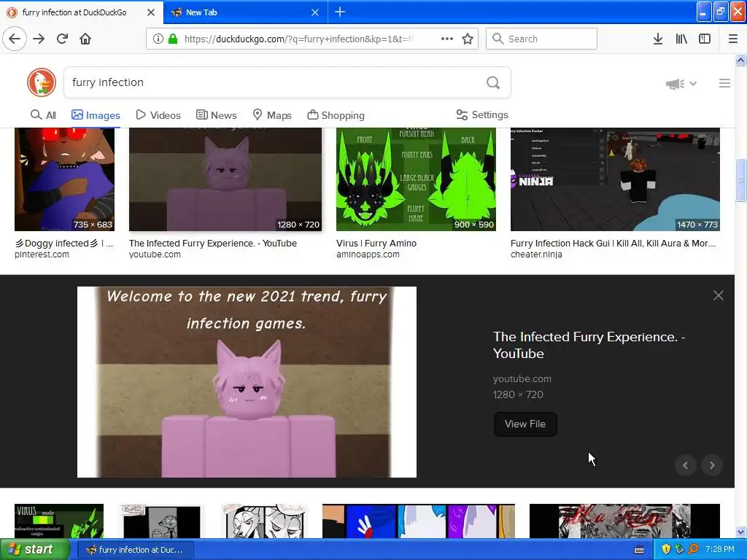Open the Firefox hamburger menu
747x560 pixels.
tap(733, 39)
